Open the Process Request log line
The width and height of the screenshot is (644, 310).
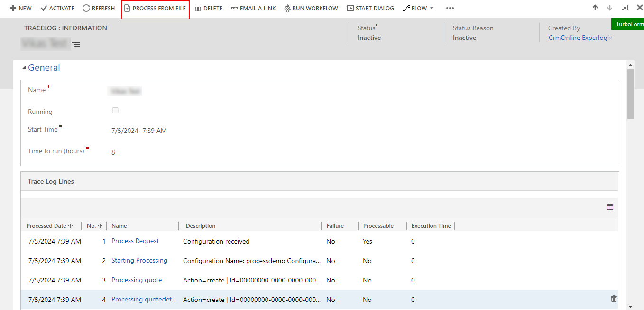(x=135, y=241)
